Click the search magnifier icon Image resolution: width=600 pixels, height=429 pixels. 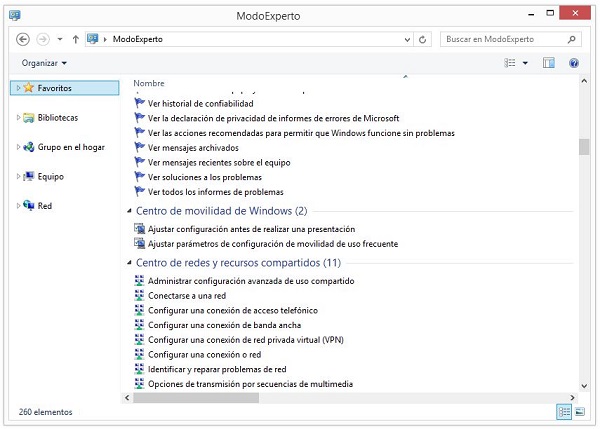[x=571, y=39]
